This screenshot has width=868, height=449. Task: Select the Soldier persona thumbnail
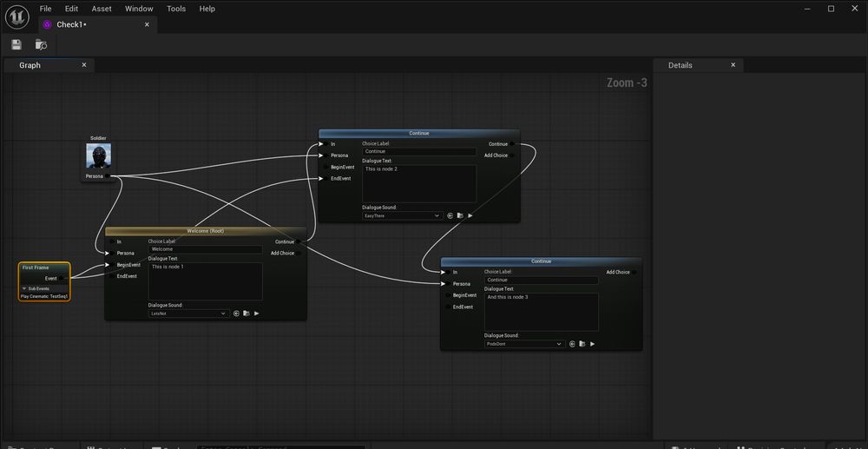pos(99,155)
